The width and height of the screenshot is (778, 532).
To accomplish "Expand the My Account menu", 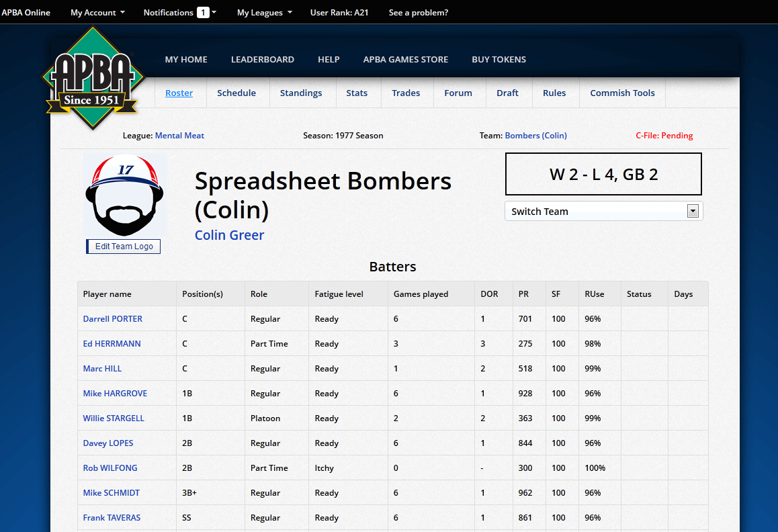I will (97, 13).
